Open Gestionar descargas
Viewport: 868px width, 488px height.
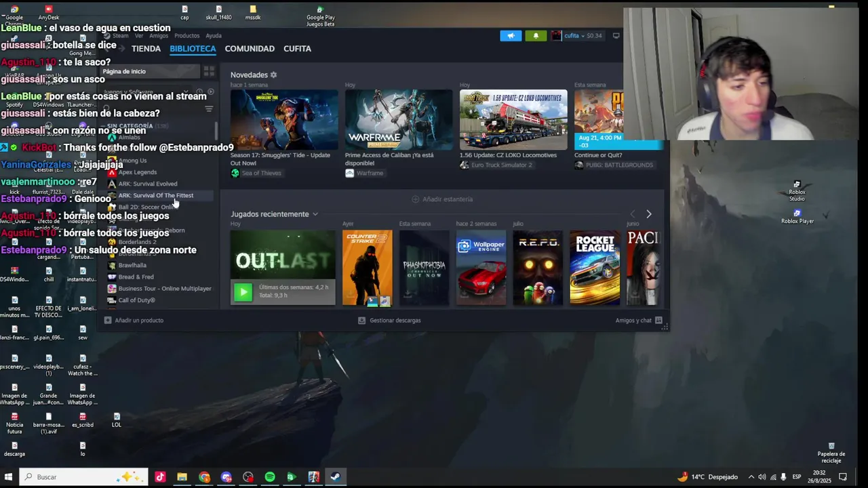395,320
